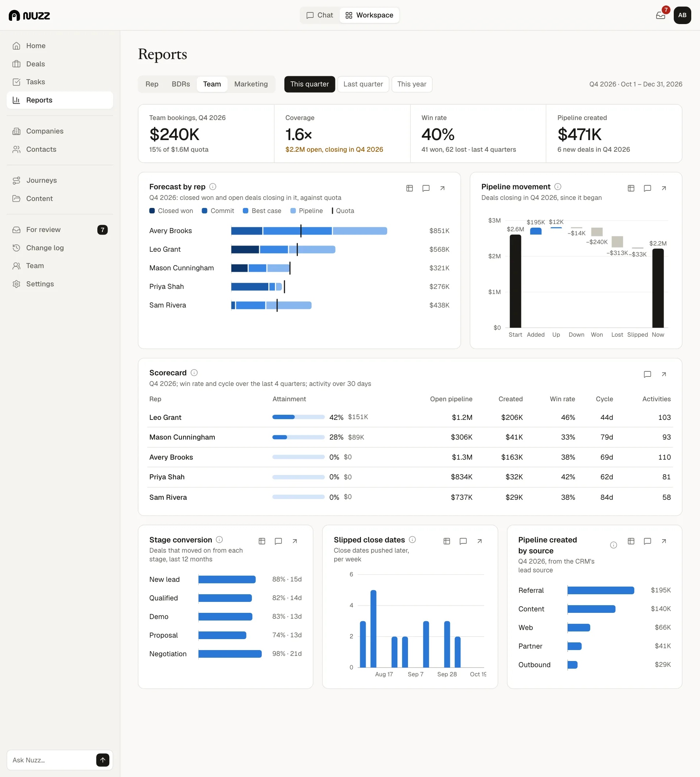Open the inbox notifications icon
The image size is (700, 777).
[660, 15]
